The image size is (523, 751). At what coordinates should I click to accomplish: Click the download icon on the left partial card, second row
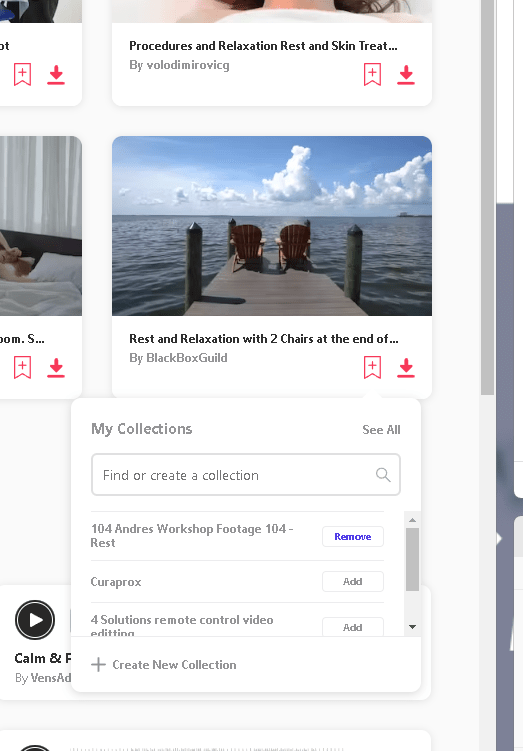(56, 368)
